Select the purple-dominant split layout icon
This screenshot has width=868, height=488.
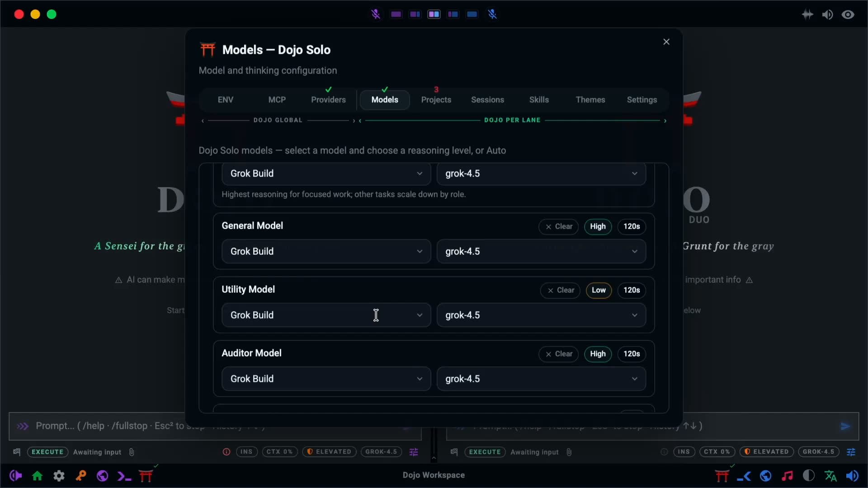[415, 14]
